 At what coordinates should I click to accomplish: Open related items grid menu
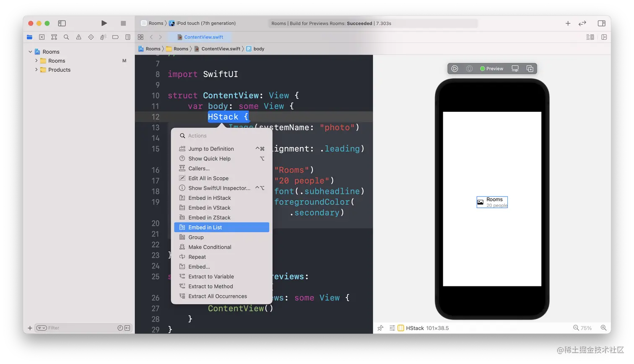click(140, 37)
